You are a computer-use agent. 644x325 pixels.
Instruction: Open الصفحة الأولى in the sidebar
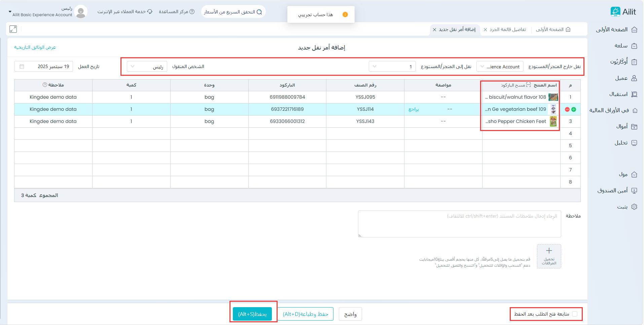(x=616, y=30)
